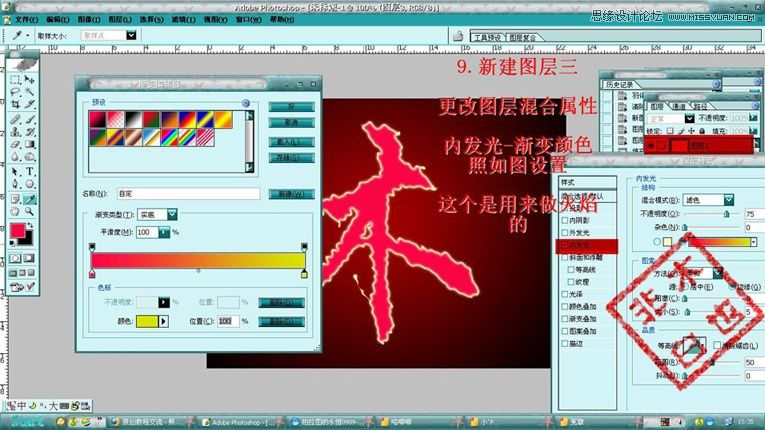Open the 平滑度 slider arrow
Screen dimensions: 765x430
[164, 232]
